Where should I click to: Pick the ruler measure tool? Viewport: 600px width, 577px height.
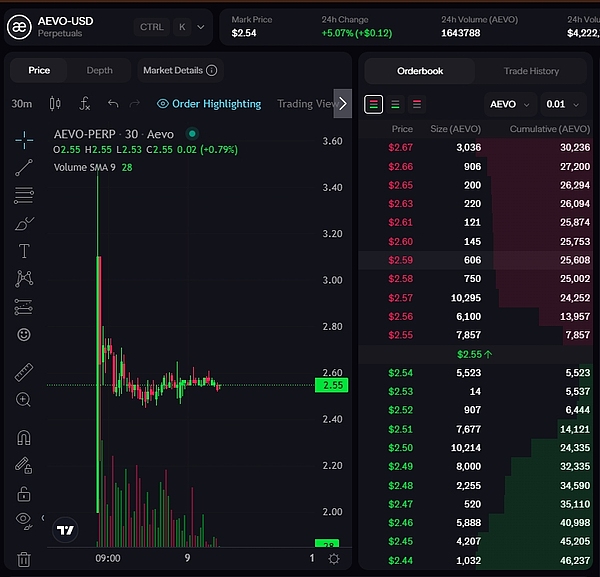(24, 373)
